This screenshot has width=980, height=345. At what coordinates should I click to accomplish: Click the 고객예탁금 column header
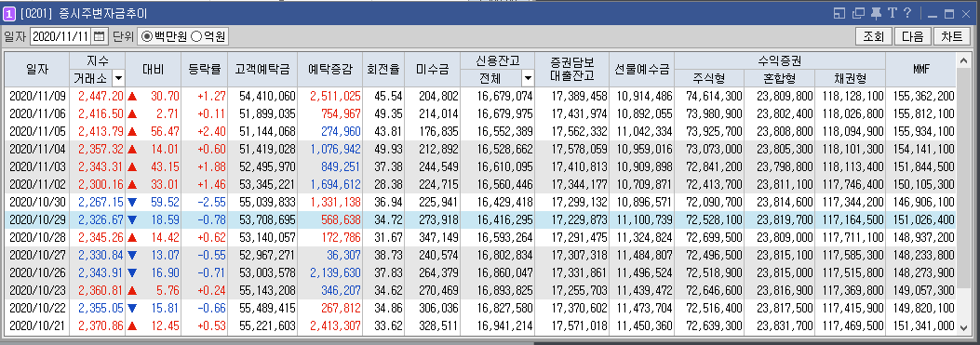(262, 70)
